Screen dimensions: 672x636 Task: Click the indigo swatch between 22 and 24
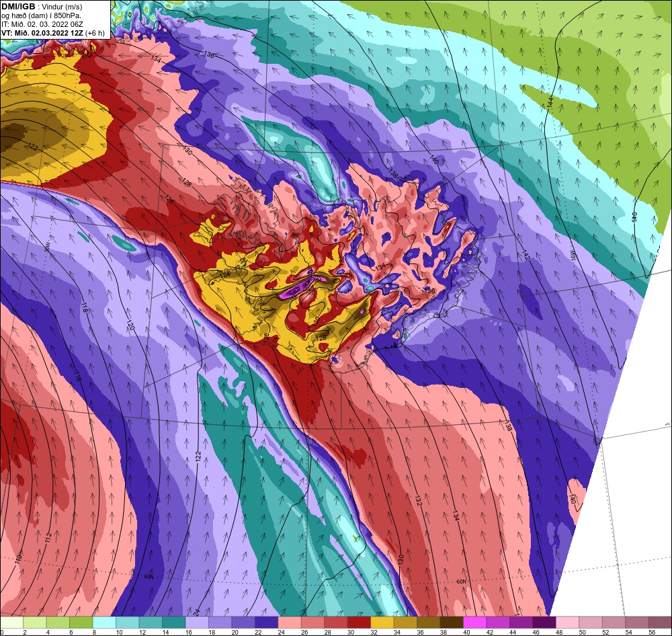[267, 623]
